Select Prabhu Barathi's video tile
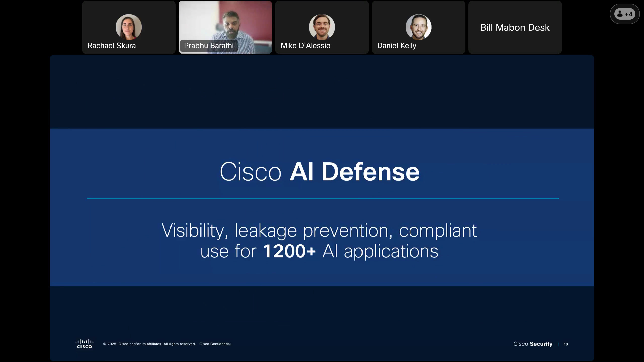 point(225,27)
